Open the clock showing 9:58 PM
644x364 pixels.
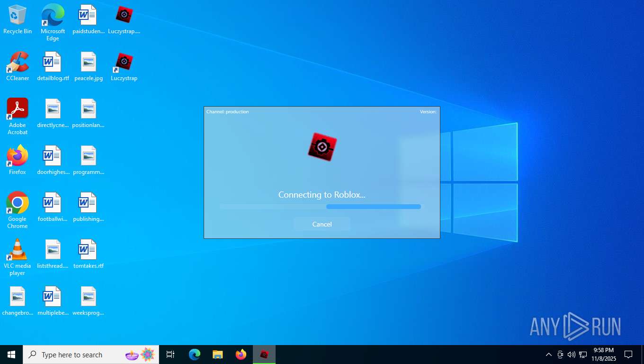603,355
